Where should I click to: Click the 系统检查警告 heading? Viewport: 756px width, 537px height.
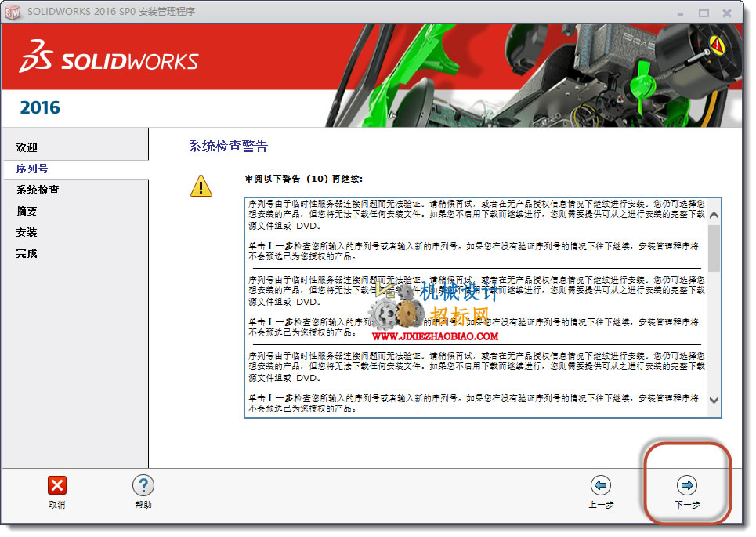tap(228, 146)
